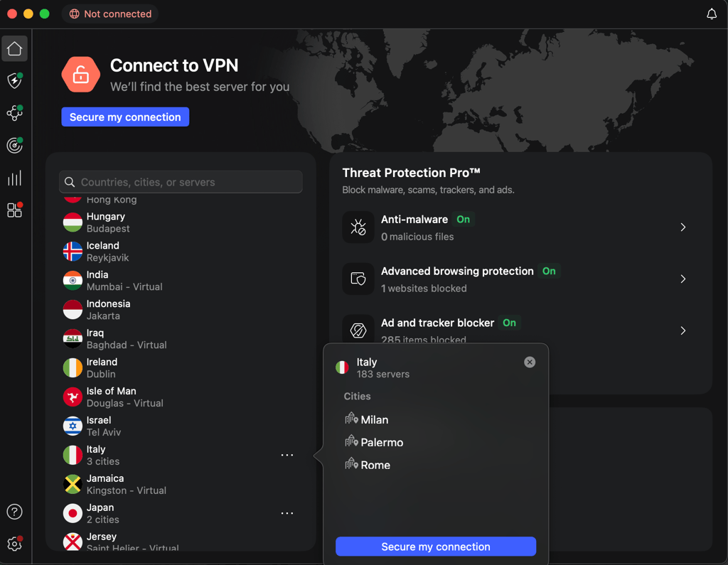Screen dimensions: 728x565
Task: Expand Ad and tracker blocker chevron
Action: (x=683, y=330)
